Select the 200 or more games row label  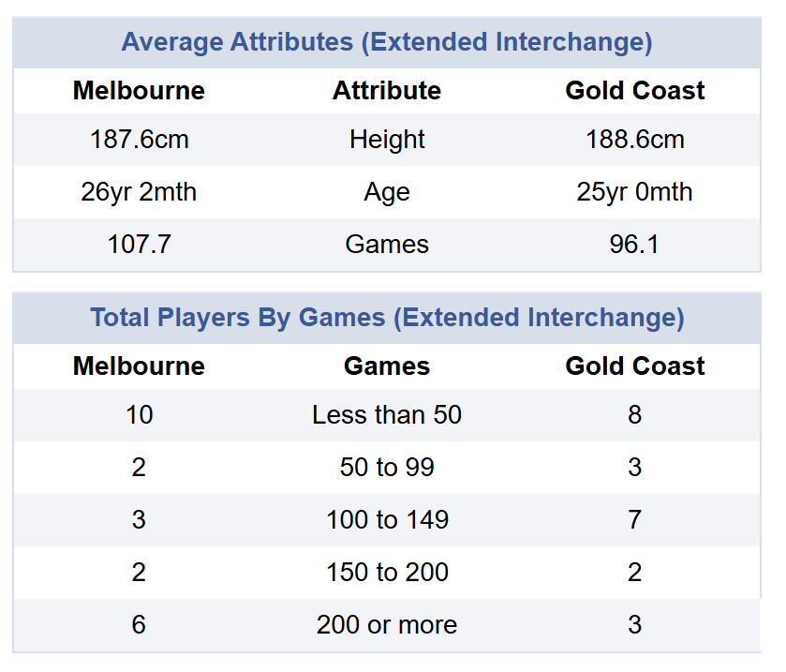386,625
